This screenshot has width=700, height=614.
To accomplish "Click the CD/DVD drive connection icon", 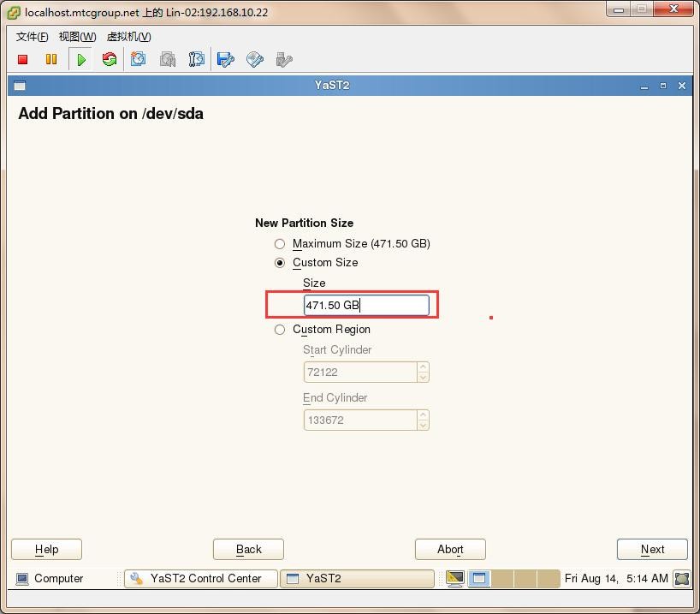I will click(255, 59).
